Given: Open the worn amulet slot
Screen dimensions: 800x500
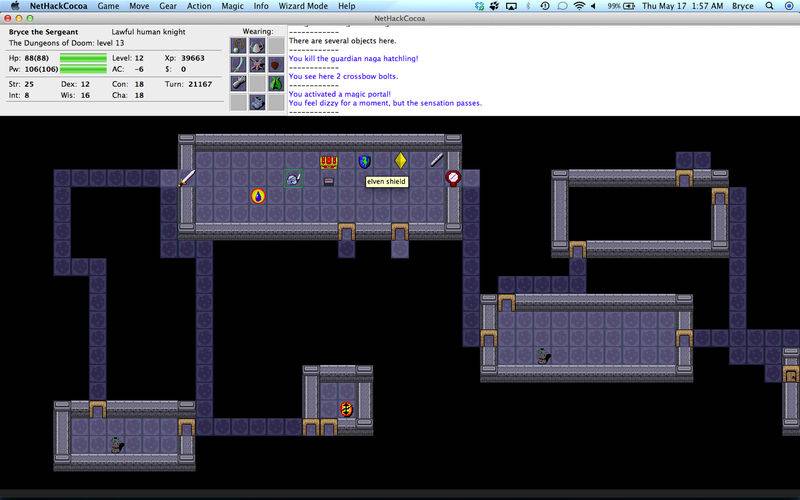Looking at the screenshot, I should click(238, 46).
